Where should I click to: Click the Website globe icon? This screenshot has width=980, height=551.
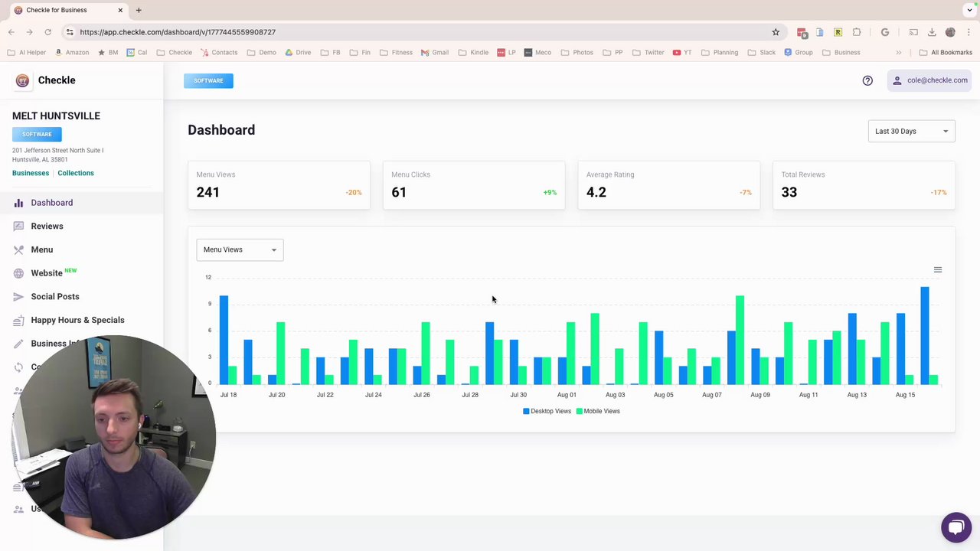pos(18,273)
